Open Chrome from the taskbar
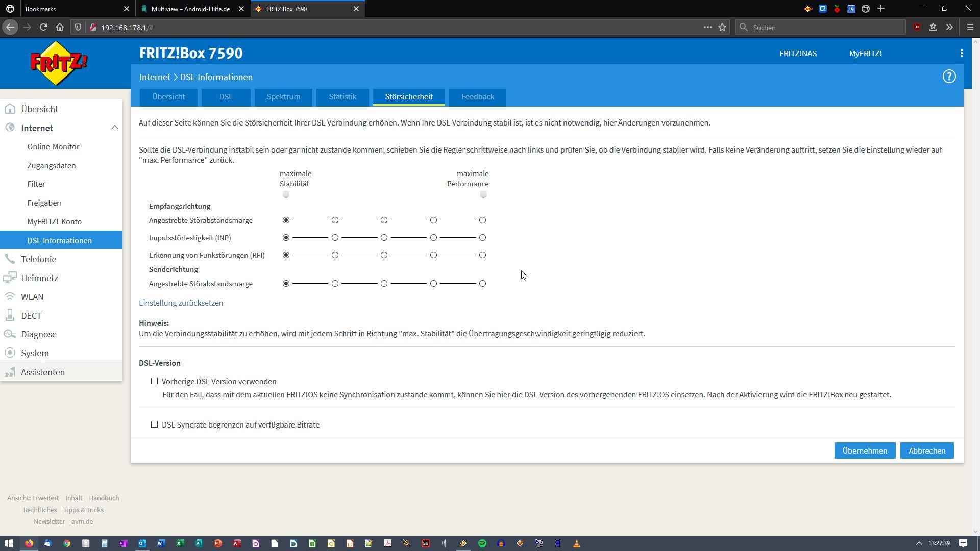Viewport: 980px width, 551px height. [67, 543]
